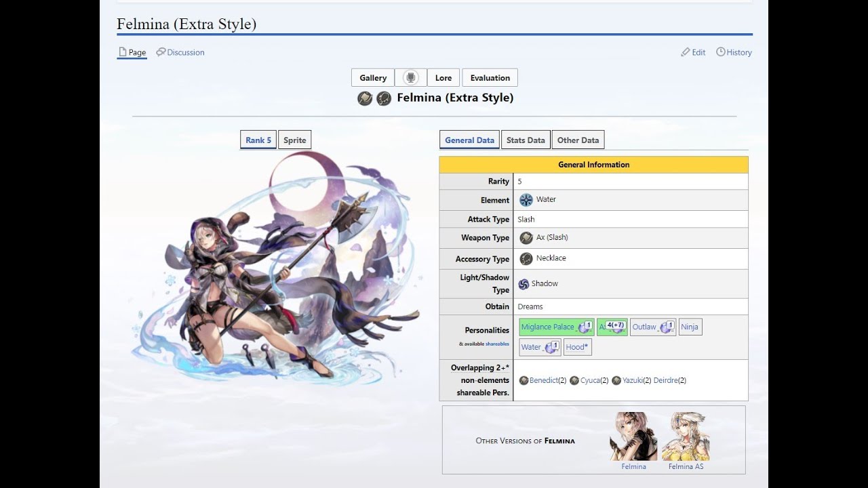The image size is (868, 488).
Task: Click the crystal icon on Miglance Palace tag
Action: (x=585, y=327)
